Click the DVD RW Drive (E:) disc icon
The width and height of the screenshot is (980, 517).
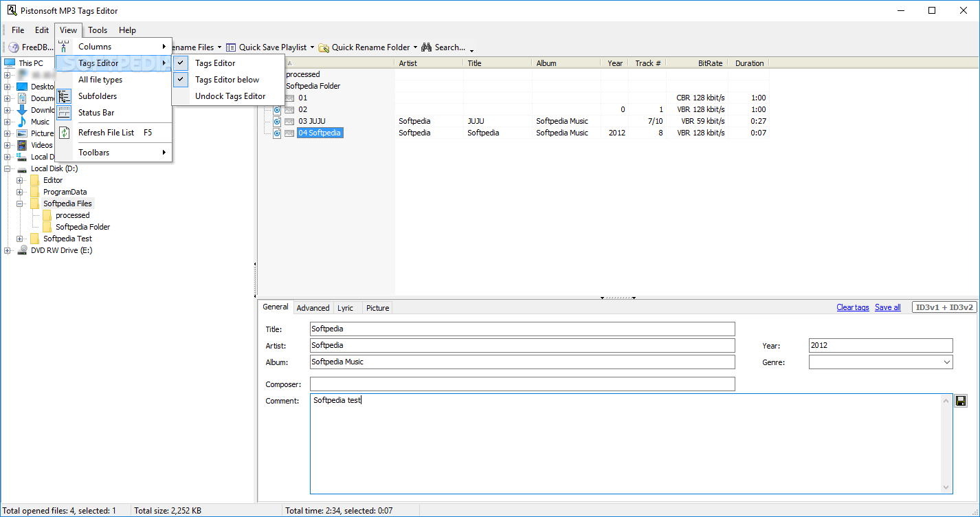[x=22, y=250]
